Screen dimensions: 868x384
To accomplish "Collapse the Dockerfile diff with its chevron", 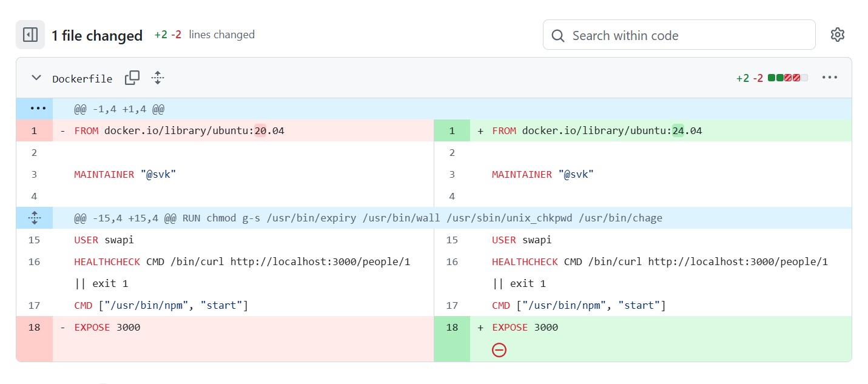I will 36,78.
